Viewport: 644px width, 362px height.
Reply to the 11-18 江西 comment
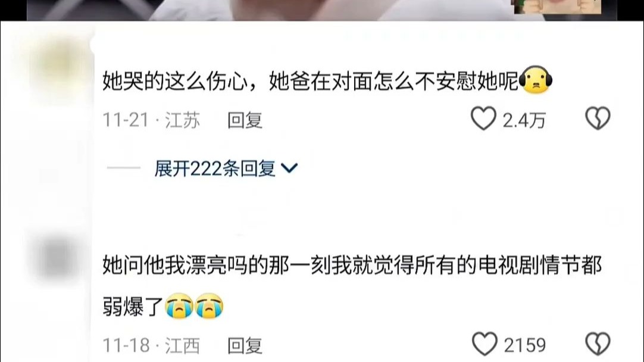coord(245,345)
